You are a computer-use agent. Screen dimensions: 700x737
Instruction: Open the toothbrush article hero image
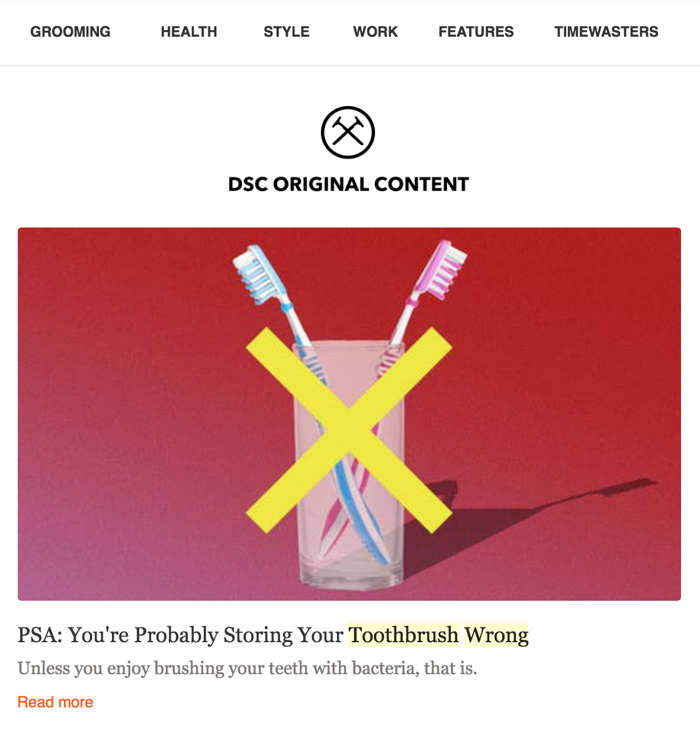[349, 414]
